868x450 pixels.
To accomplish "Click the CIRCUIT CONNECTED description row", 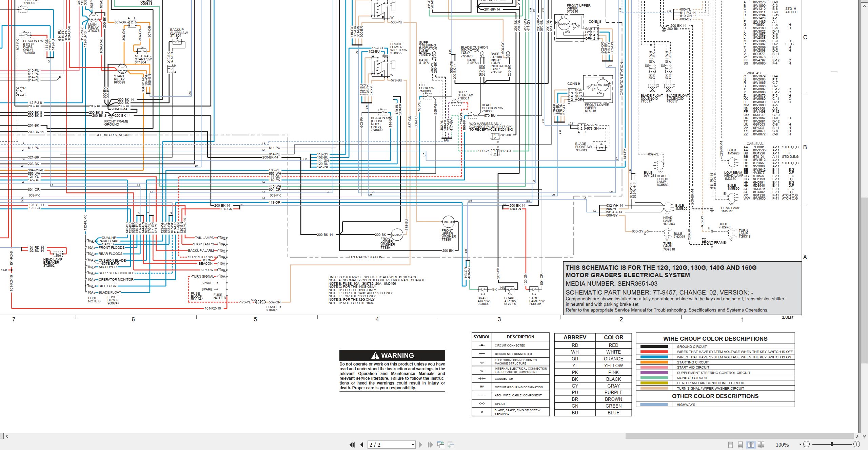I will (520, 345).
